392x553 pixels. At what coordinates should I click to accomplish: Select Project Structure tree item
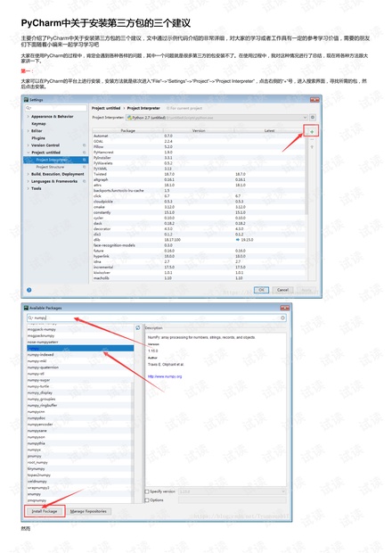(x=50, y=167)
